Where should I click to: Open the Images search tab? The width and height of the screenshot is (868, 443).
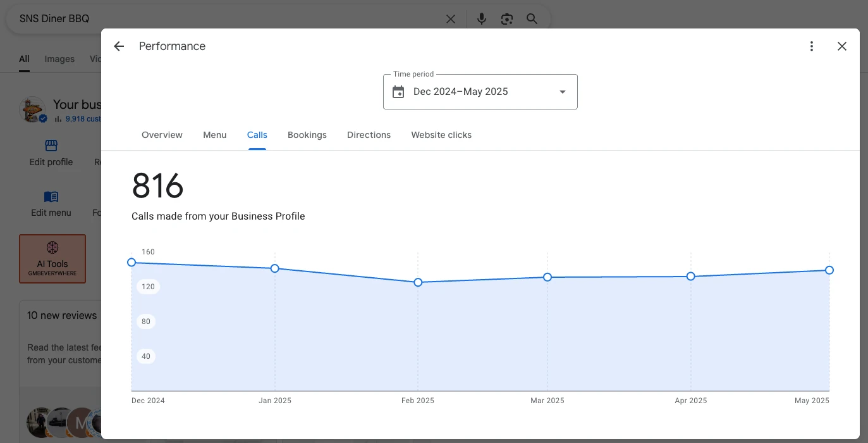tap(59, 59)
